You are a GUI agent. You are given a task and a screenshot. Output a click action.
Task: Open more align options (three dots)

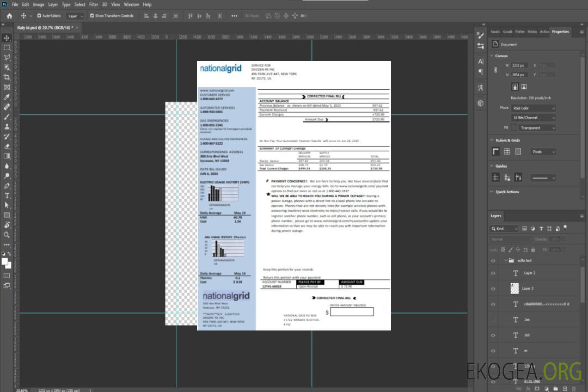click(x=234, y=16)
